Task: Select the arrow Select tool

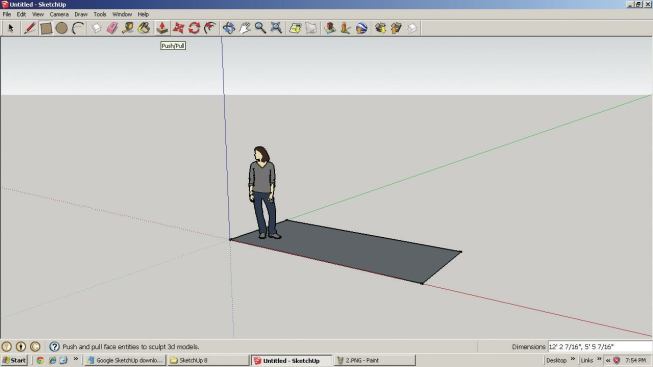Action: (x=11, y=28)
